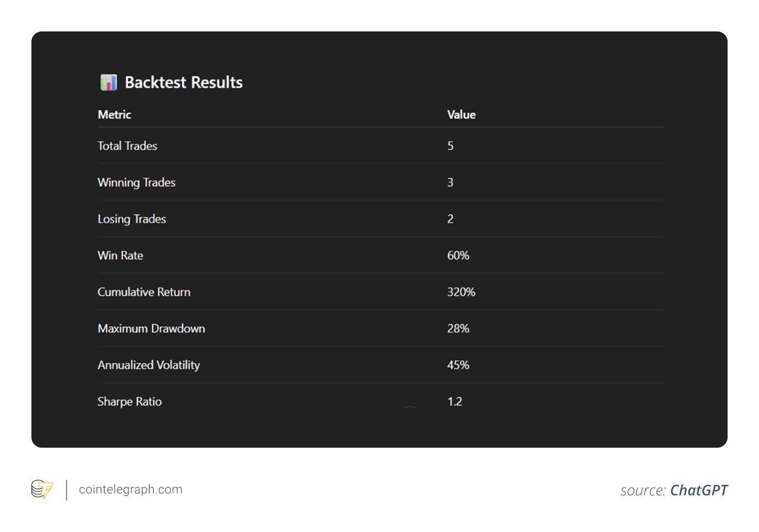This screenshot has width=759, height=532.
Task: Click the Losing Trades row label
Action: (131, 219)
